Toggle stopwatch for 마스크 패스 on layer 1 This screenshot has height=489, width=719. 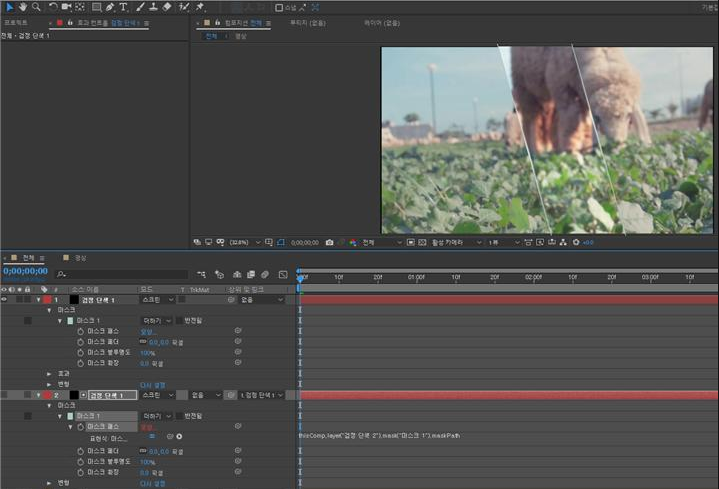[x=81, y=331]
